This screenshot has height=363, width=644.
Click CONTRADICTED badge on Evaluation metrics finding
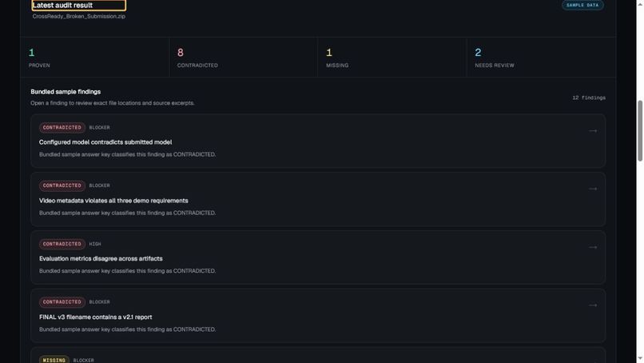tap(62, 244)
